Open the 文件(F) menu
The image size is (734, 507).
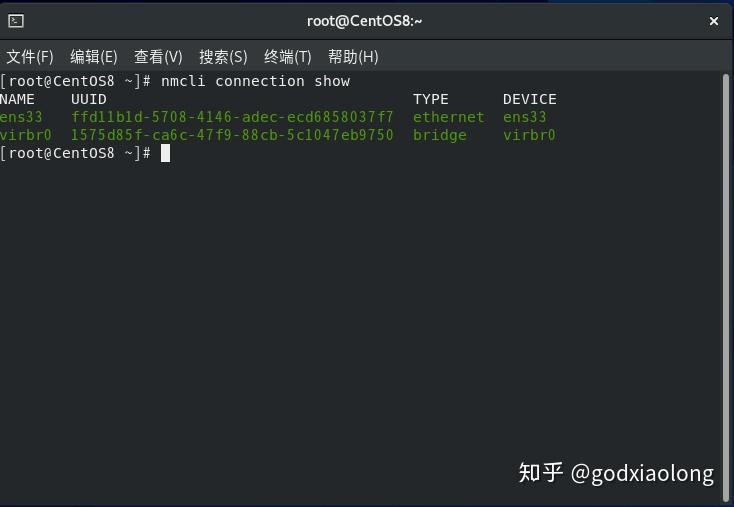point(30,57)
